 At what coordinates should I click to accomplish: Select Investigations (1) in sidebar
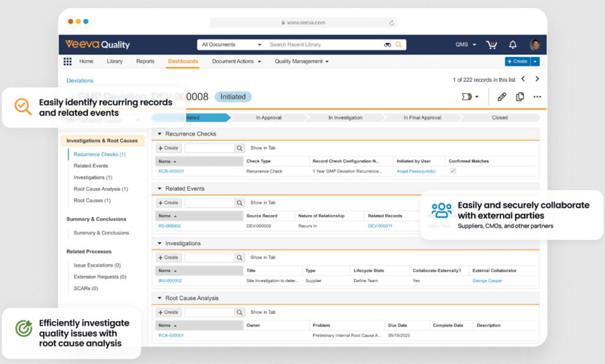pos(93,177)
